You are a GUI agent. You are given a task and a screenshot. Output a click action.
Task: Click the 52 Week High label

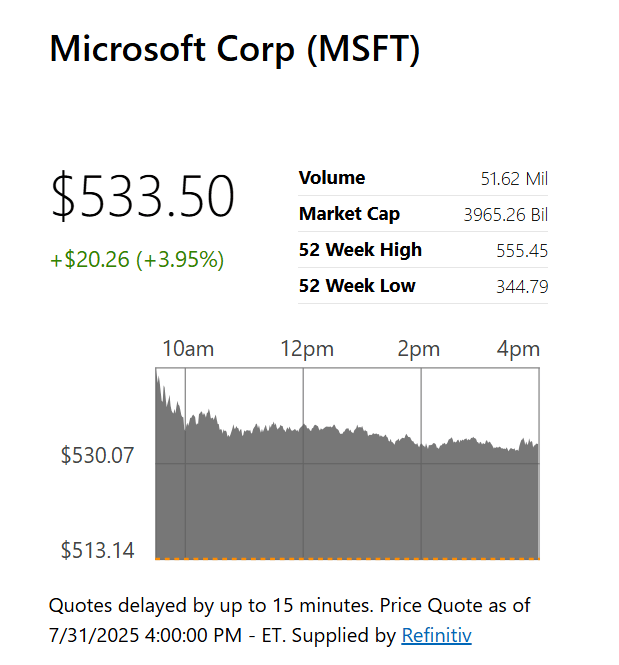(x=360, y=250)
